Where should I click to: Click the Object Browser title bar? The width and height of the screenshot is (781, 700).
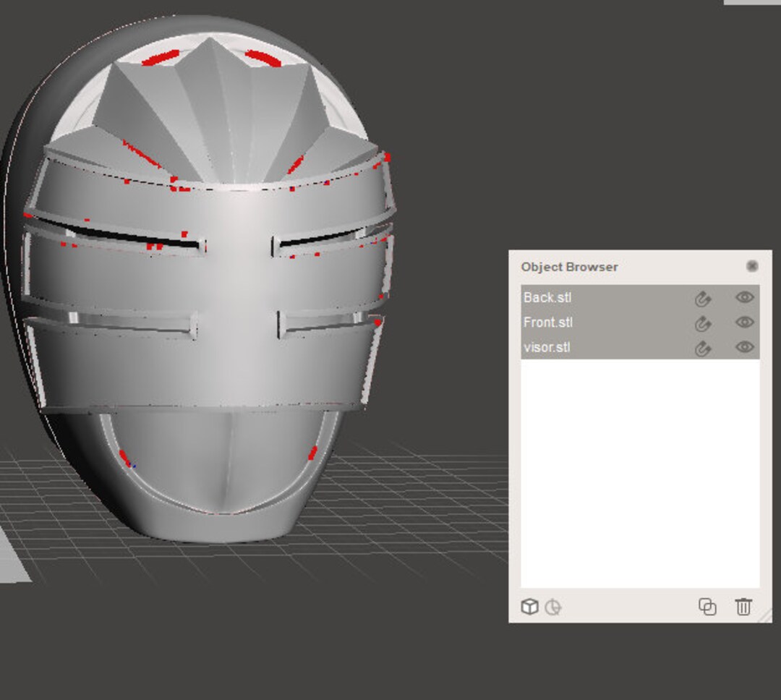[x=579, y=267]
